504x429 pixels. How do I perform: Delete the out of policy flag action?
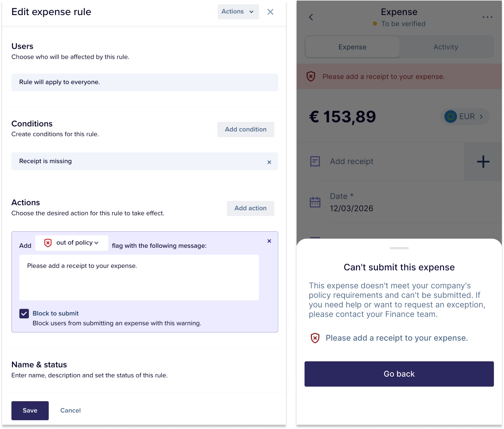tap(269, 241)
